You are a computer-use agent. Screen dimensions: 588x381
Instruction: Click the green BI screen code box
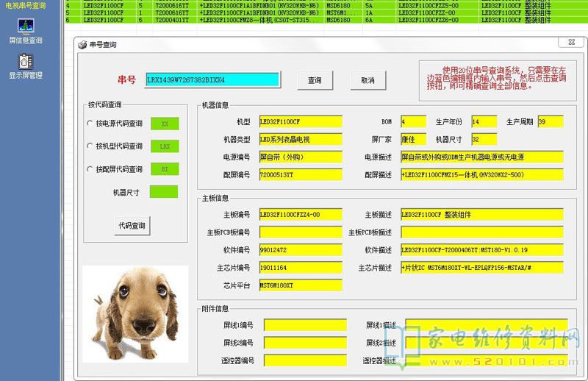click(164, 169)
